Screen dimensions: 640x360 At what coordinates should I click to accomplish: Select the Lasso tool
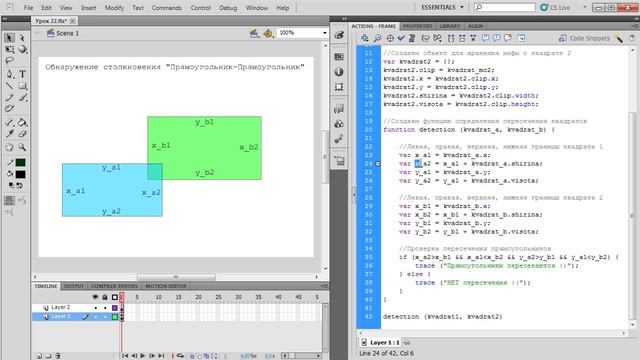click(9, 60)
